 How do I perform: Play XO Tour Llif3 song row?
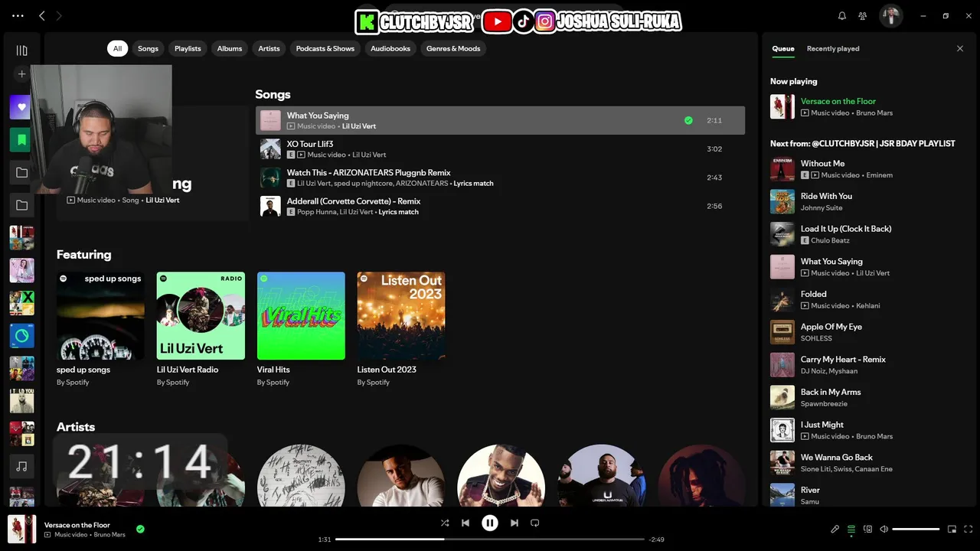click(500, 149)
